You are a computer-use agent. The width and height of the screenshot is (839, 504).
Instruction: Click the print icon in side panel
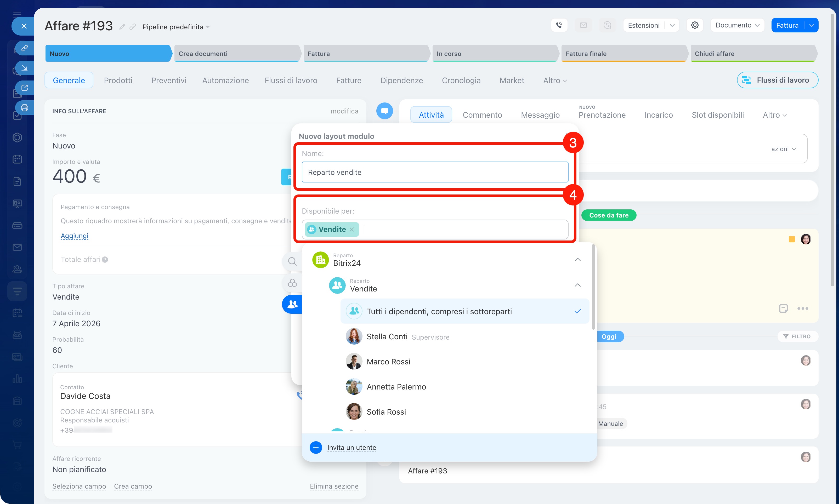tap(25, 108)
